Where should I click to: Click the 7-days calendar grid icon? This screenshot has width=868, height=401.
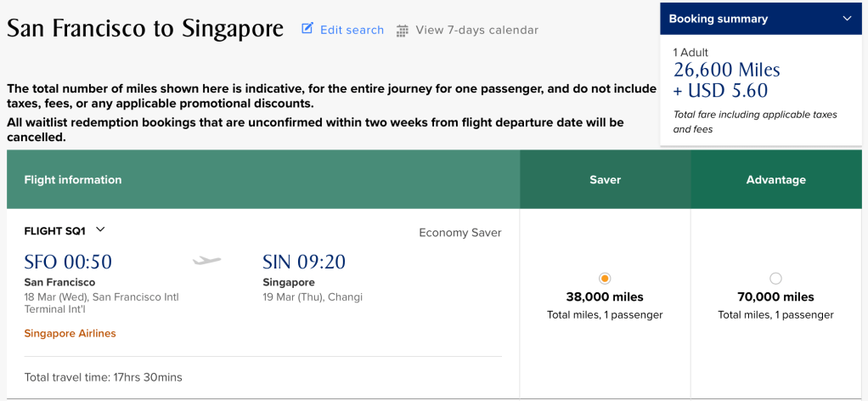pos(403,31)
